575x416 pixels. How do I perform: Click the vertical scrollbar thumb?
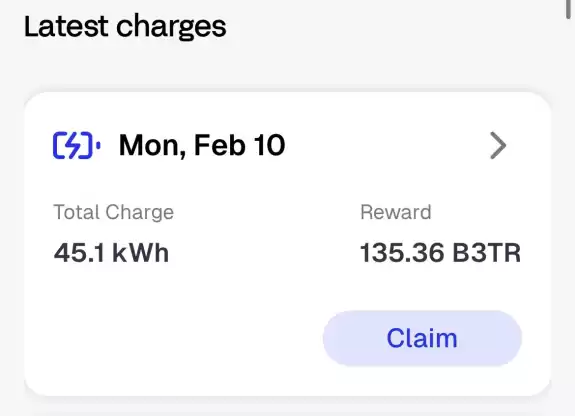(568, 9)
